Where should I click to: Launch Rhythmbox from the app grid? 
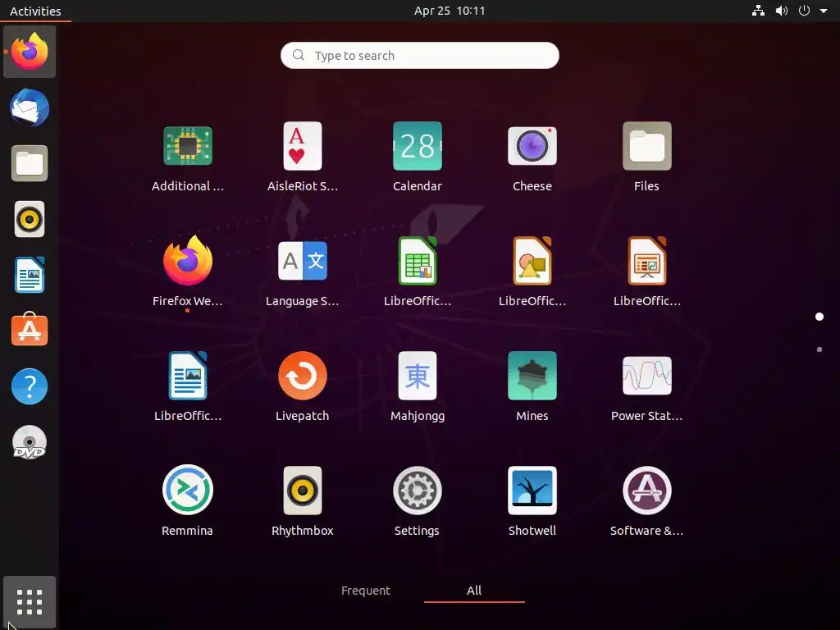(302, 491)
